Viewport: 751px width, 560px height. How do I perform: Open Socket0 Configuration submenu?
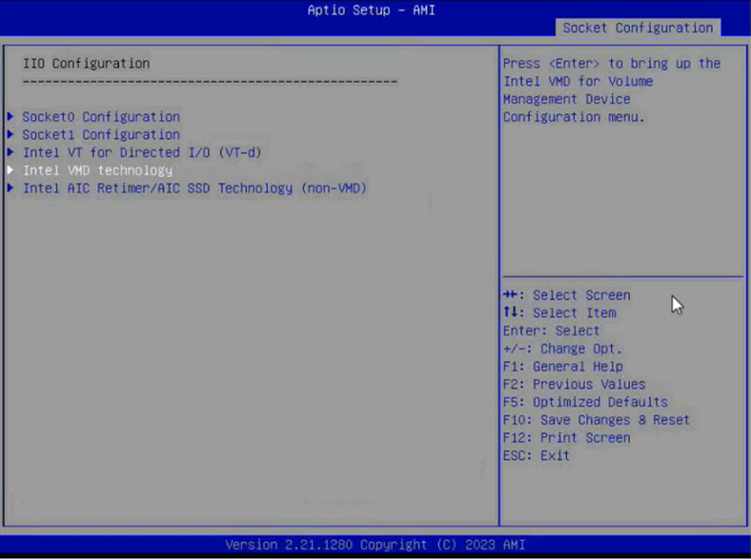click(101, 117)
